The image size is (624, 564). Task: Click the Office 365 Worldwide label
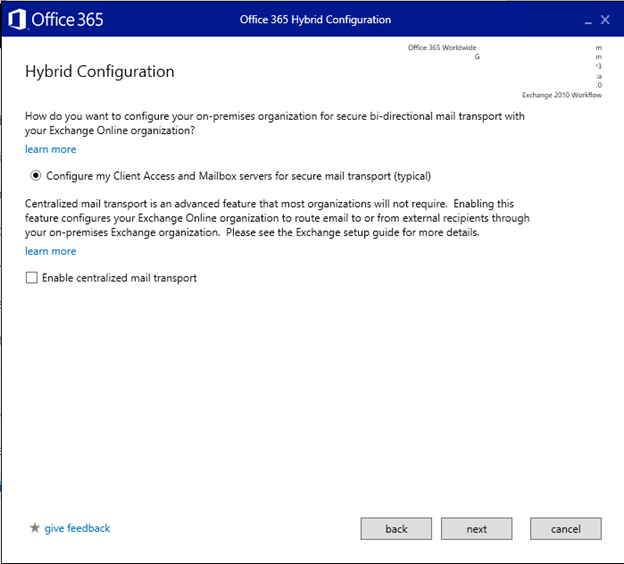442,47
